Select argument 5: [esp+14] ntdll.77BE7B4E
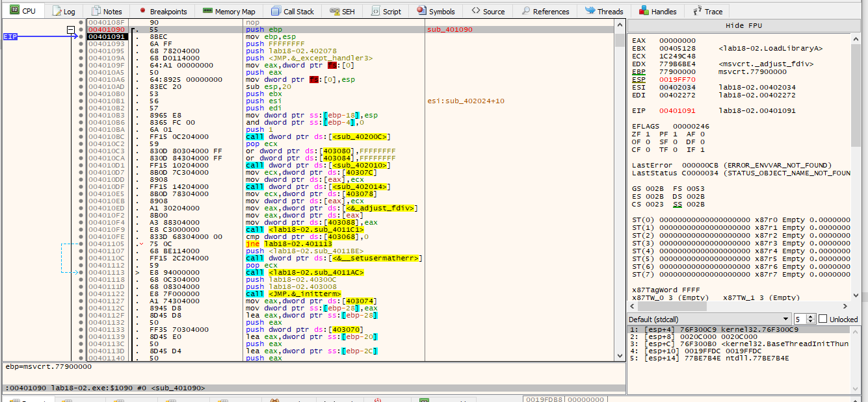This screenshot has height=402, width=868. pos(739,358)
